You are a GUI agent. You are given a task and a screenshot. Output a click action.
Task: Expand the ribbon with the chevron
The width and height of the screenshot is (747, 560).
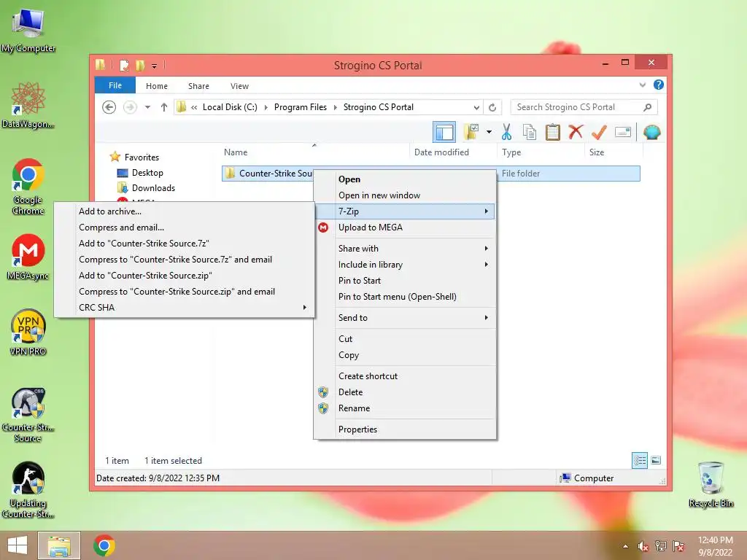point(642,85)
